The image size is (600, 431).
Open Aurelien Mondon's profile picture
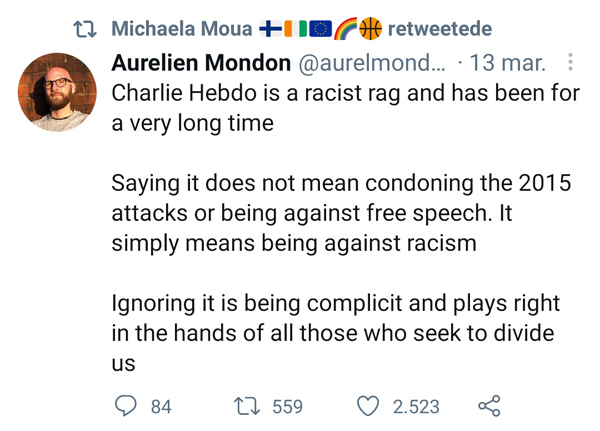[56, 92]
